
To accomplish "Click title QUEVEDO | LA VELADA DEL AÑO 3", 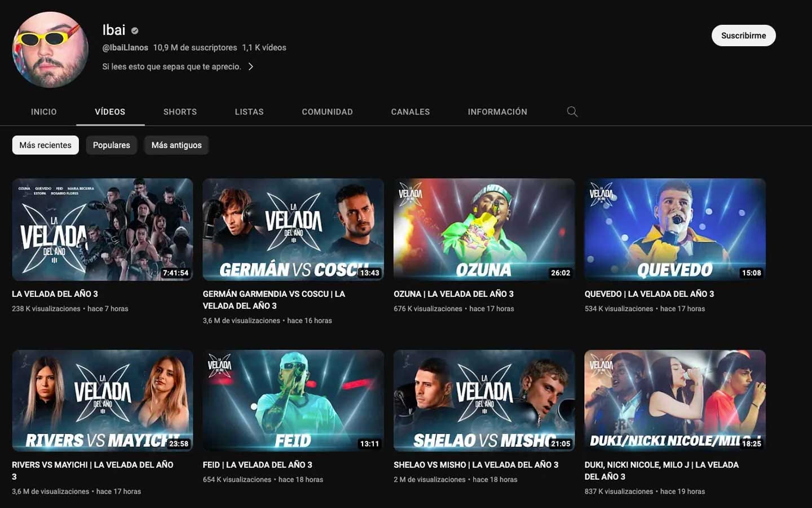I will [649, 294].
